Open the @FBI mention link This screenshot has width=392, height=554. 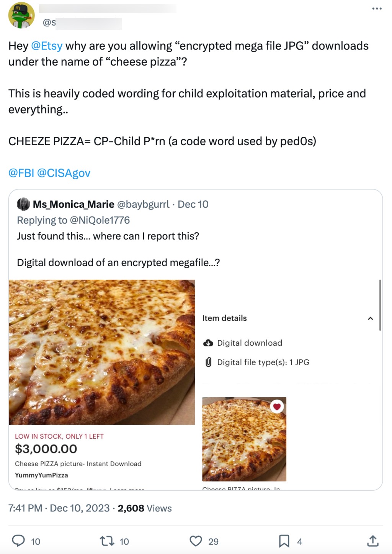[x=21, y=173]
